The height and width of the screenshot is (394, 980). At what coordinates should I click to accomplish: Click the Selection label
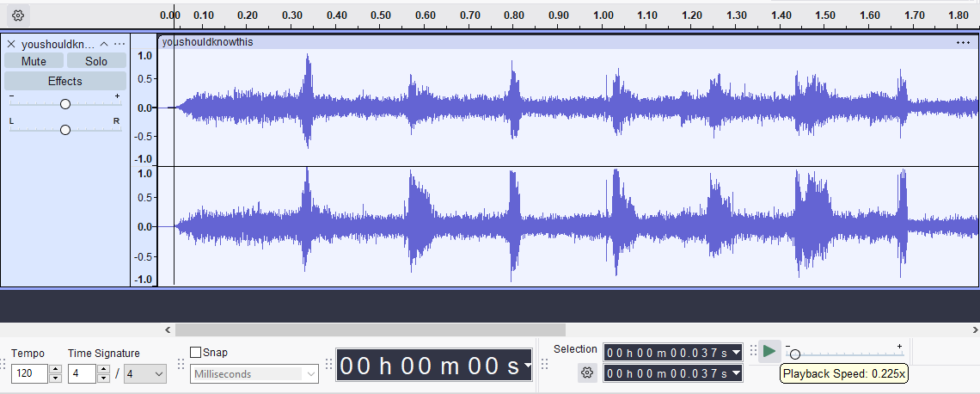pyautogui.click(x=575, y=349)
